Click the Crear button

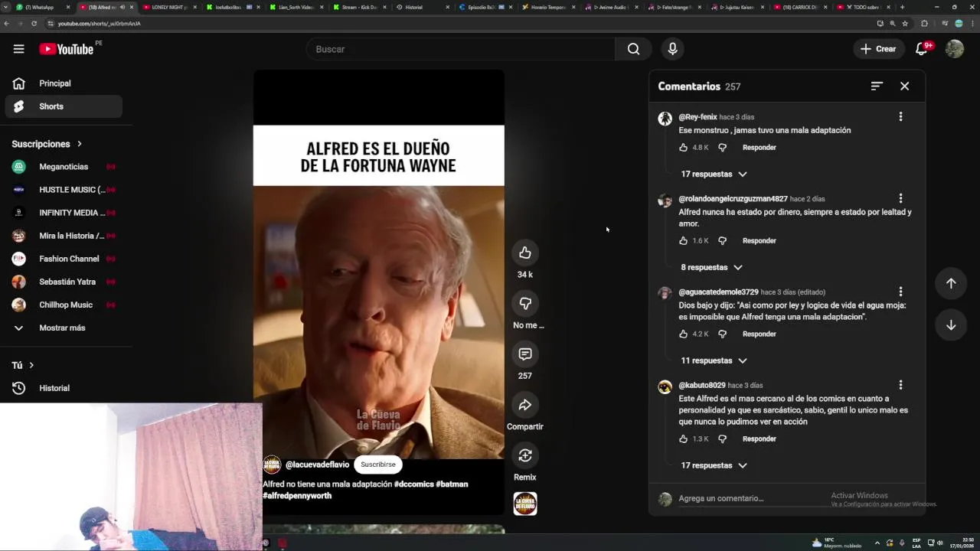click(878, 49)
